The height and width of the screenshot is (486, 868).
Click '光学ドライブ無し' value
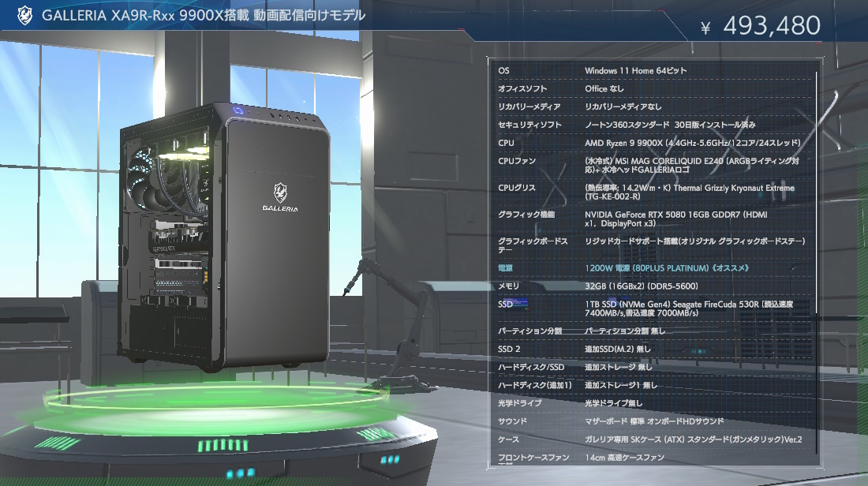[x=613, y=403]
